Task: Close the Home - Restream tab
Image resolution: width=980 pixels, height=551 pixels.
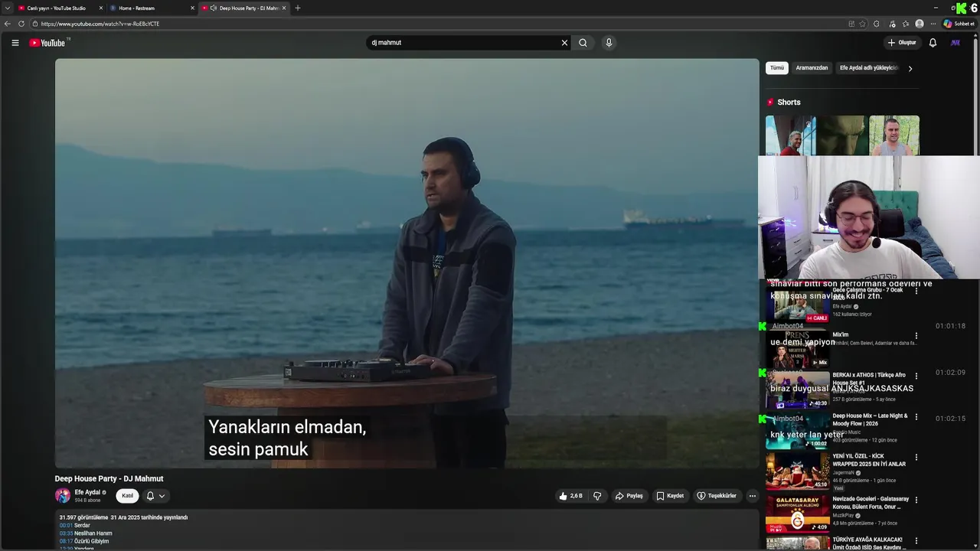Action: point(192,8)
